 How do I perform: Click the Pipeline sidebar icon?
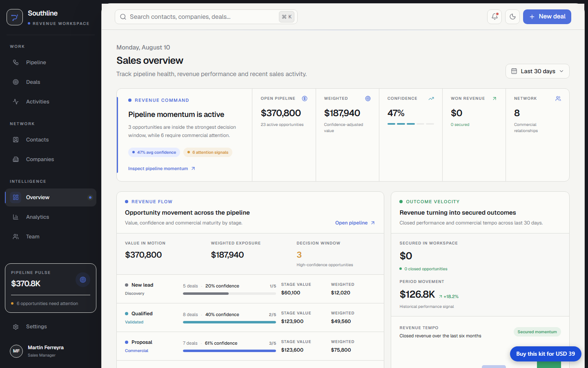point(16,63)
